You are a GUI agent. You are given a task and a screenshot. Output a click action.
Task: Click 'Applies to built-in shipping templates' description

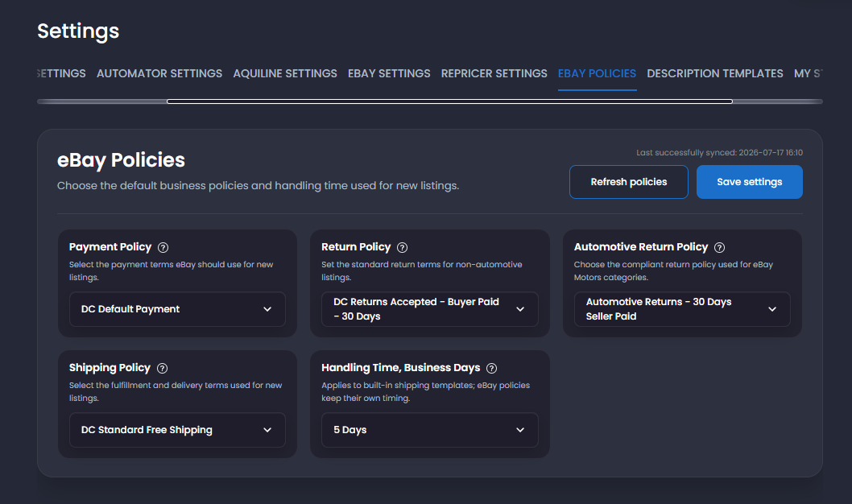425,391
